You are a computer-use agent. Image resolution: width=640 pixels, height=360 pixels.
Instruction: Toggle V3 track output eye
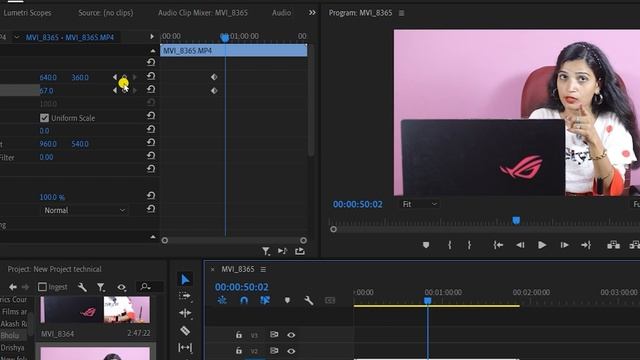click(291, 335)
